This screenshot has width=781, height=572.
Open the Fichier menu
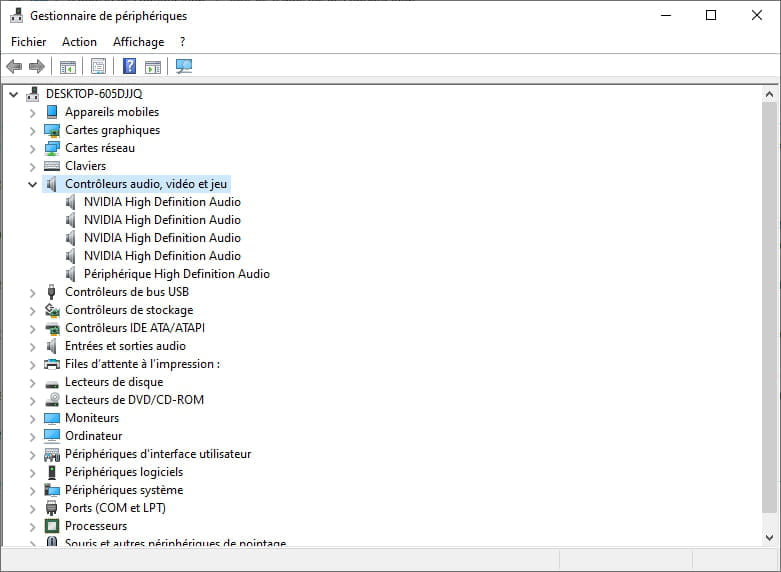pos(28,42)
